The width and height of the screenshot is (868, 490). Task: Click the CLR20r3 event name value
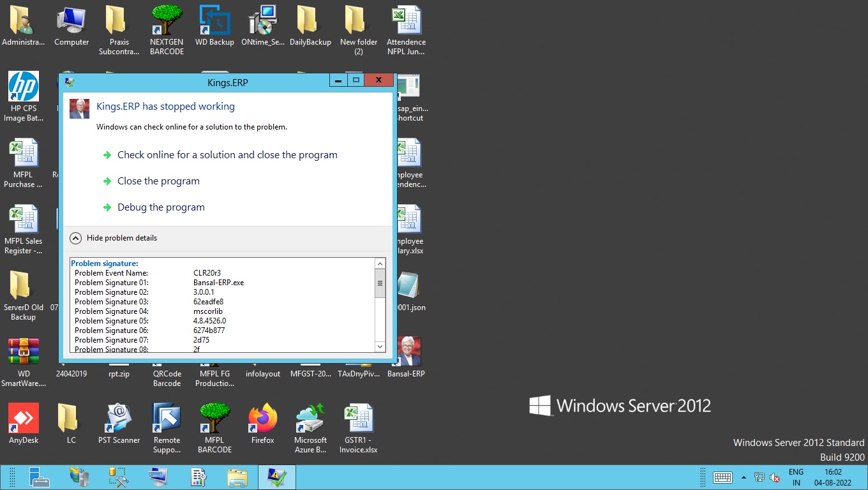tap(207, 273)
